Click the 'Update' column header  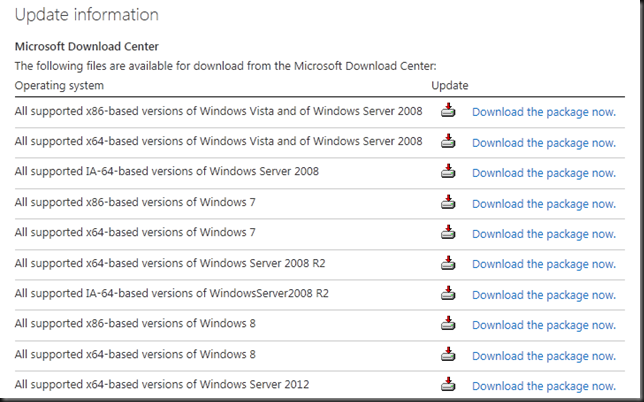click(x=450, y=85)
